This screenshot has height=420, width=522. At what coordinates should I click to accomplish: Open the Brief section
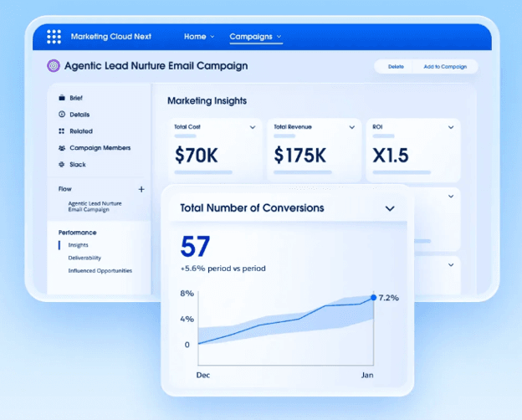click(x=76, y=98)
